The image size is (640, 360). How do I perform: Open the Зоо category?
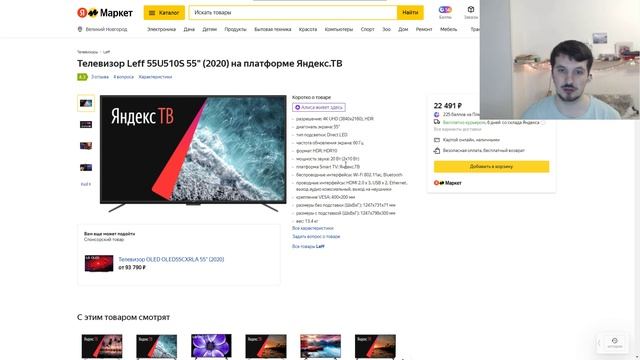click(x=386, y=29)
